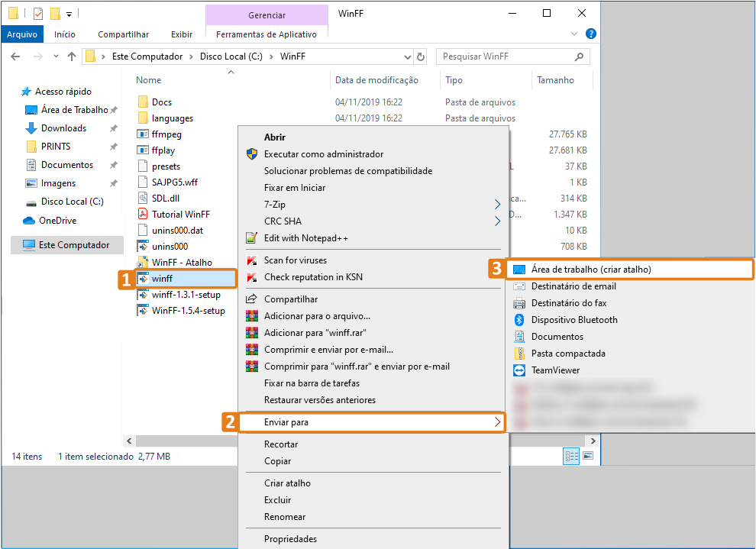Click the Destinatário de email icon
756x549 pixels.
[519, 286]
